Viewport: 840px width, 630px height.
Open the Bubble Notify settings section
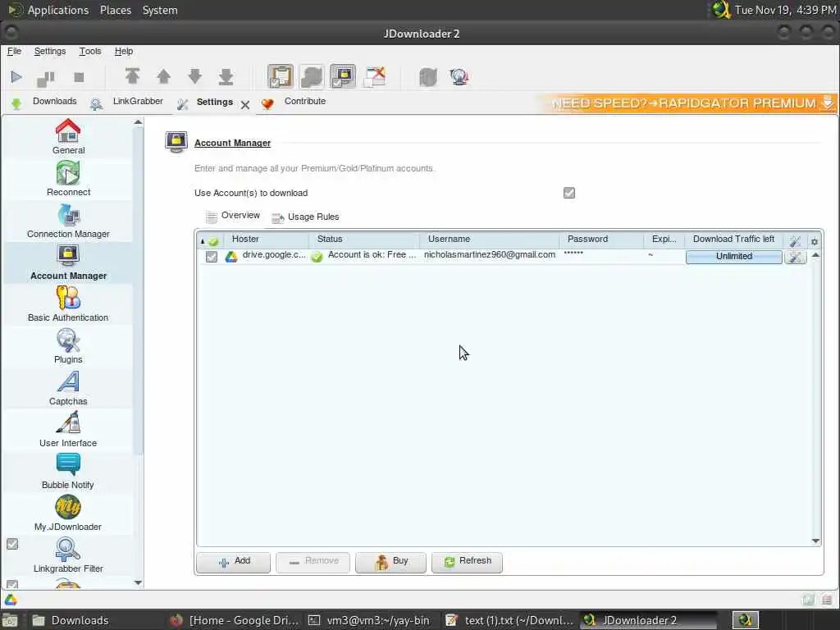[68, 472]
